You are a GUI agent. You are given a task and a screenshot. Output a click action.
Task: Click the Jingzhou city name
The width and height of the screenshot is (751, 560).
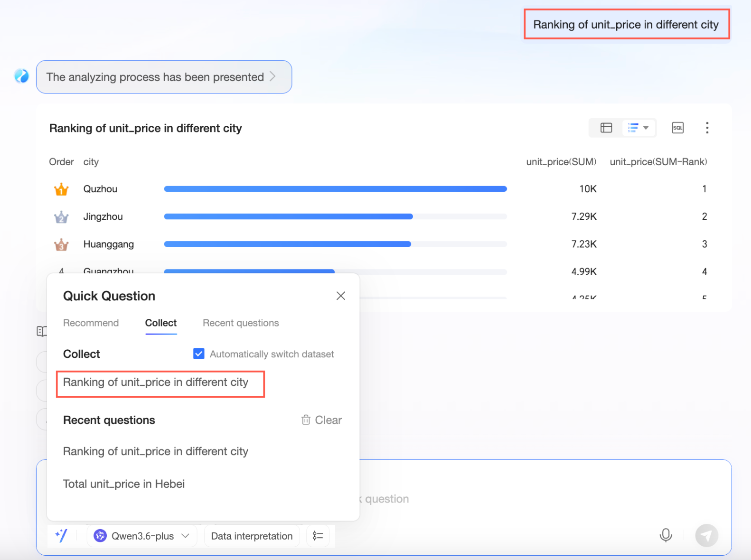[x=103, y=216]
